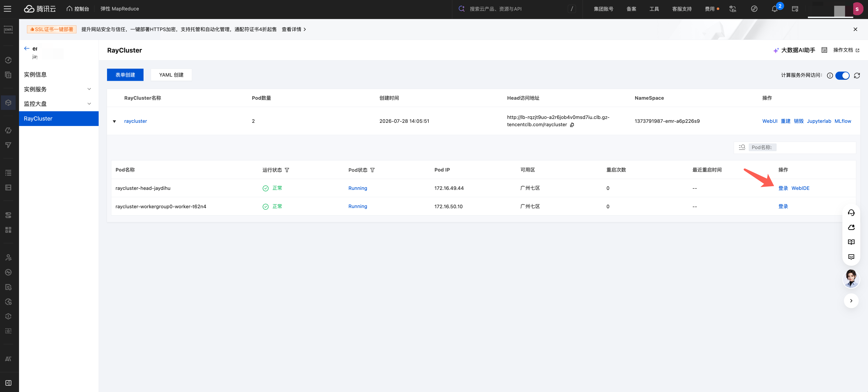Screen dimensions: 868x392
Task: Click the SSL证书一键部署 tag
Action: point(51,29)
